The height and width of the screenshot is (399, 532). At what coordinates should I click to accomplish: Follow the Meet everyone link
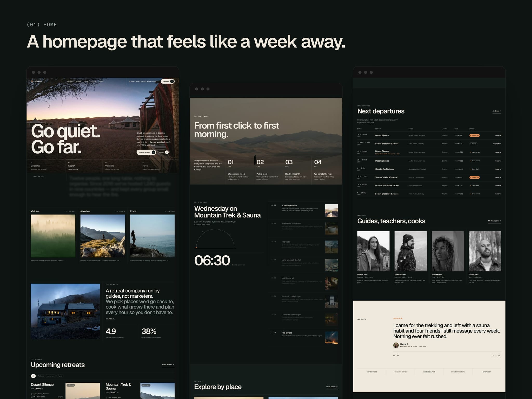click(494, 221)
